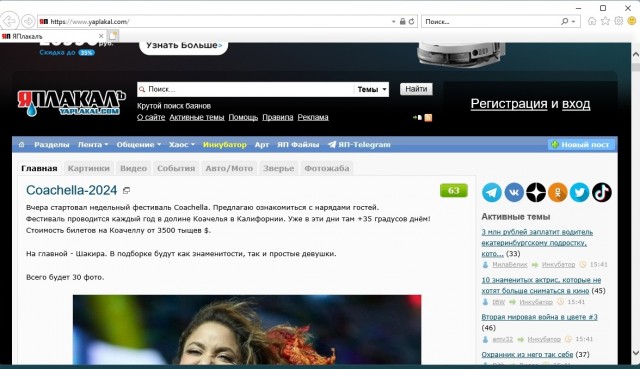Open the Инкубатор menu item
The height and width of the screenshot is (369, 640).
coord(224,144)
